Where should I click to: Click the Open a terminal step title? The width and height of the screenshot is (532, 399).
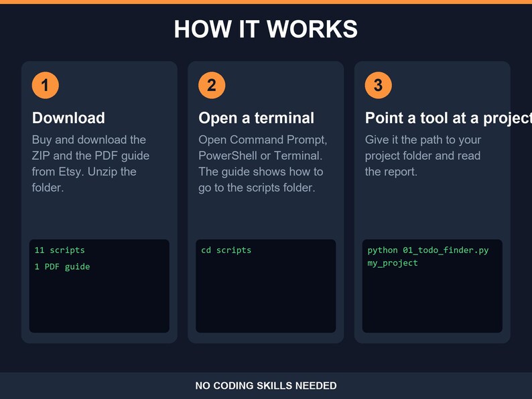pyautogui.click(x=256, y=118)
